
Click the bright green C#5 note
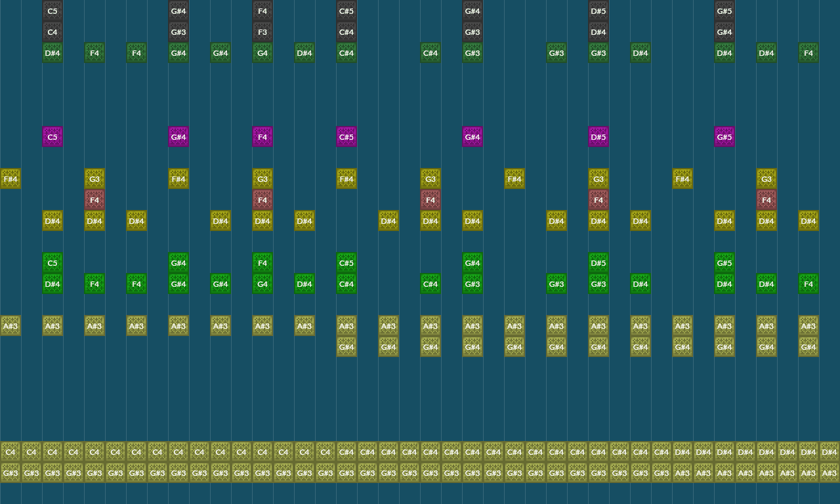click(x=346, y=263)
